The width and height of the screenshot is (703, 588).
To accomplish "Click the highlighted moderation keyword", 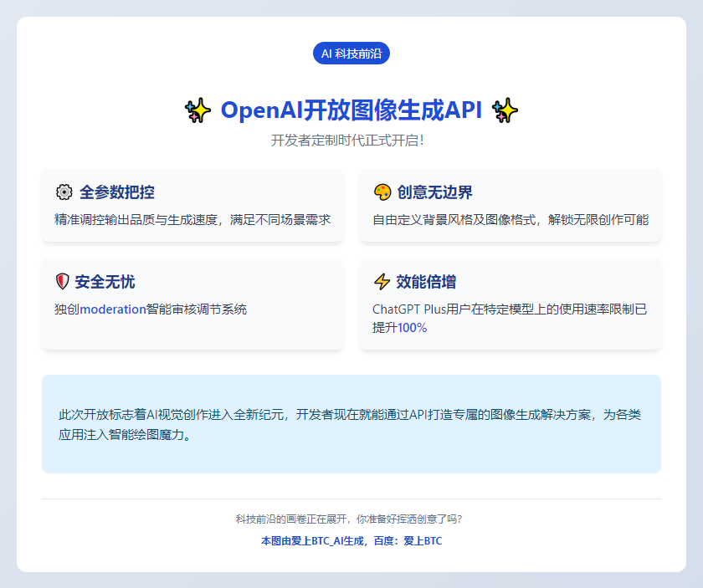I will click(113, 309).
